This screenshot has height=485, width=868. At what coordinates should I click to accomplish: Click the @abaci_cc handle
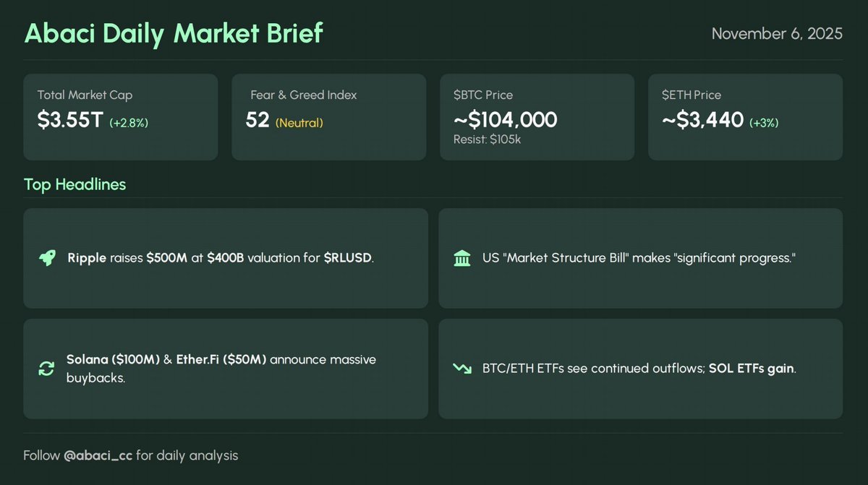point(98,456)
